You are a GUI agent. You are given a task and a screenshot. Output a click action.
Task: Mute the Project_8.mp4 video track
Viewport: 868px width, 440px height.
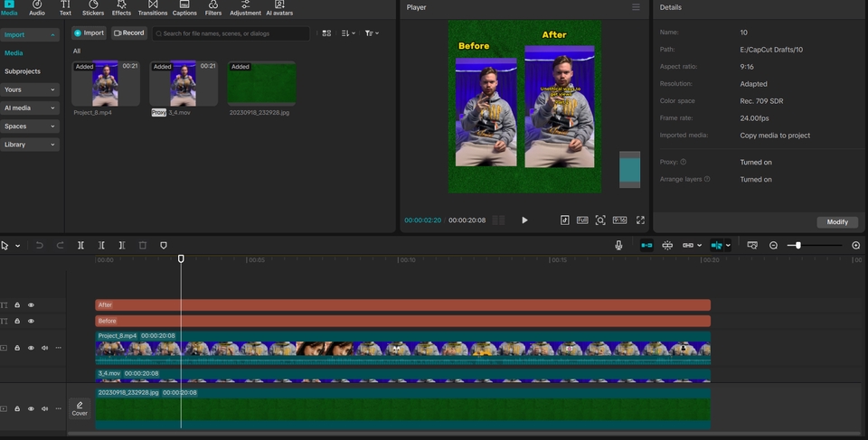44,348
